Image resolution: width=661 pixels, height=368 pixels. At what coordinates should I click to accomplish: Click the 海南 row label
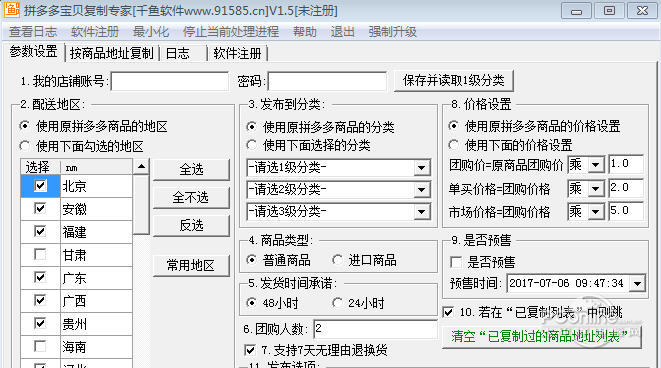tap(75, 347)
